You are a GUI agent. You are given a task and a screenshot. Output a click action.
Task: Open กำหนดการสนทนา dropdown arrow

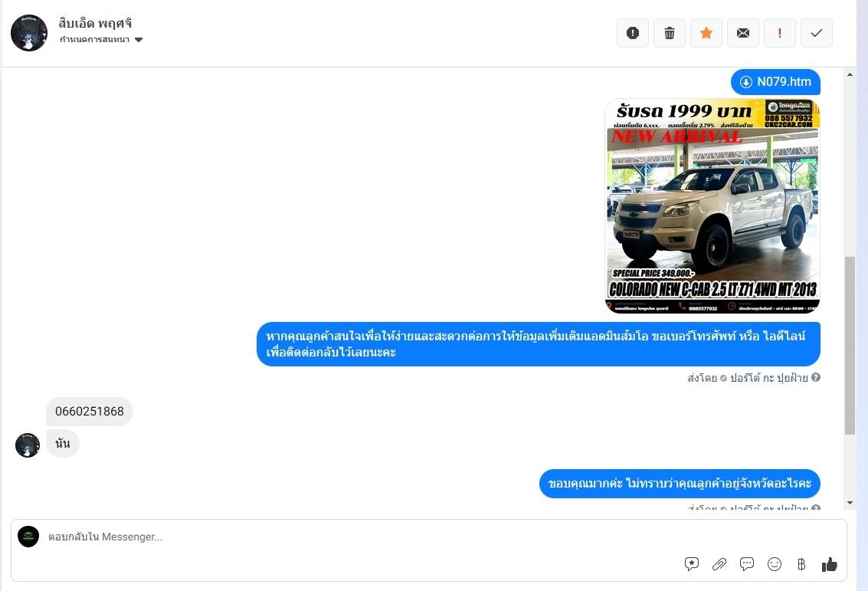point(139,39)
